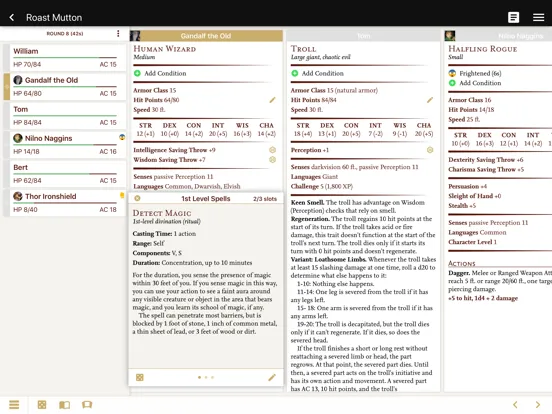The width and height of the screenshot is (552, 414).
Task: Go to previous turn arrow
Action: click(515, 404)
